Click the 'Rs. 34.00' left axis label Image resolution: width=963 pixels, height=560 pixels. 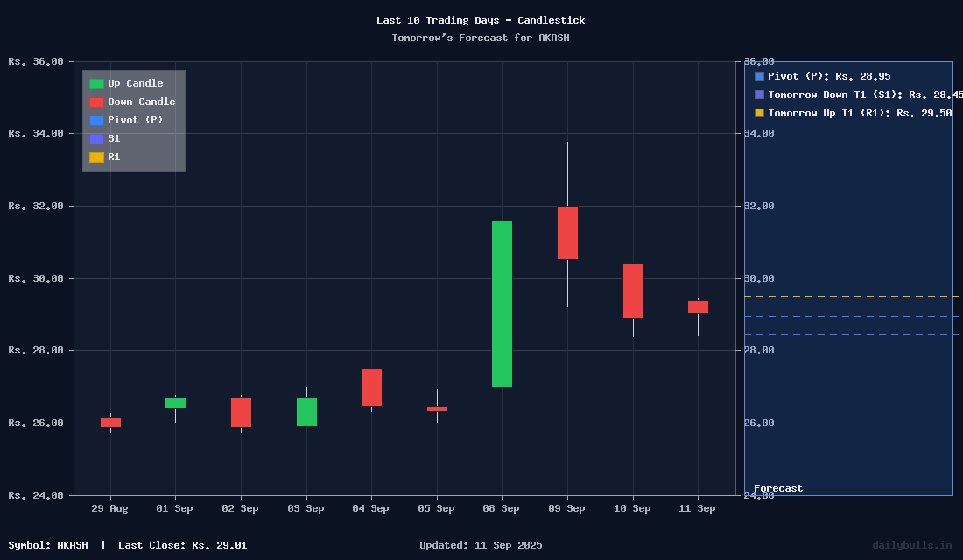coord(36,133)
